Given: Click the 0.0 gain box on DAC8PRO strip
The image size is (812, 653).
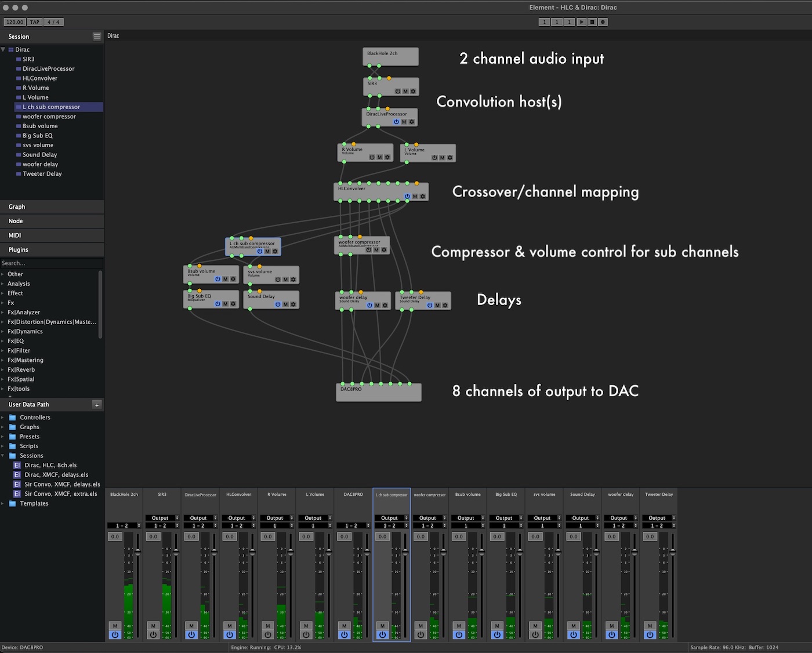Looking at the screenshot, I should 345,536.
